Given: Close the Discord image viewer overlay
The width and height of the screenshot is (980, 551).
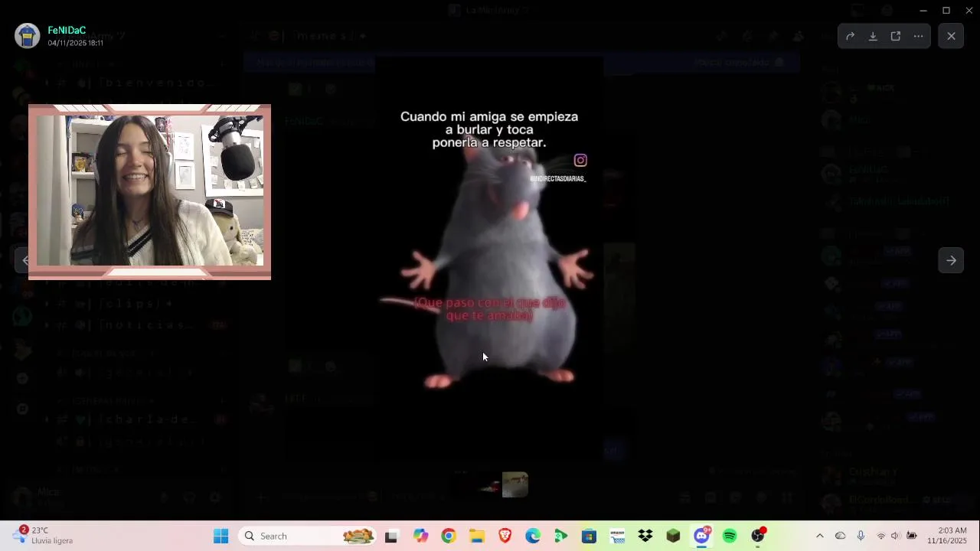Looking at the screenshot, I should [951, 36].
